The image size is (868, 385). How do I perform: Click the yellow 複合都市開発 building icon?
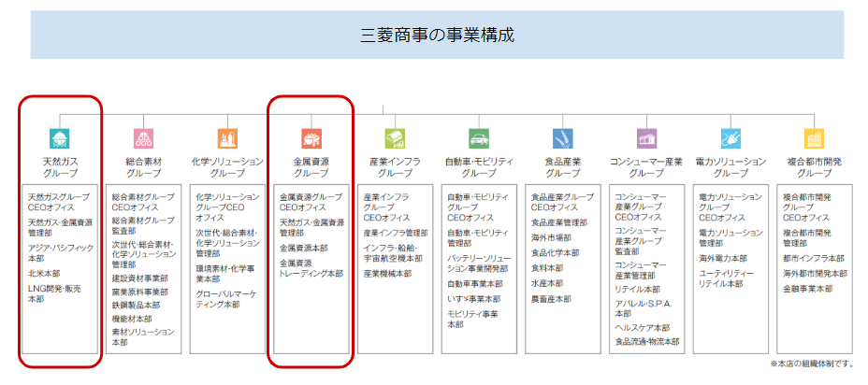tap(815, 138)
